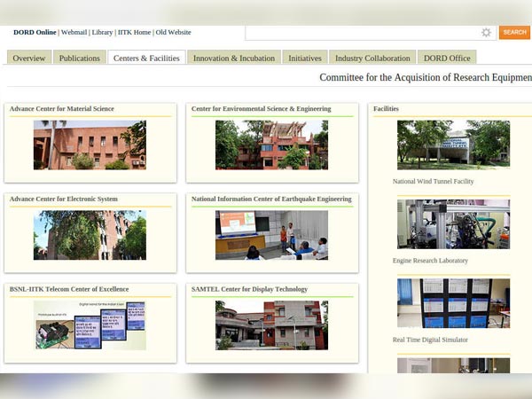
Task: Click the Real Time Digital Simulator caption
Action: point(431,340)
